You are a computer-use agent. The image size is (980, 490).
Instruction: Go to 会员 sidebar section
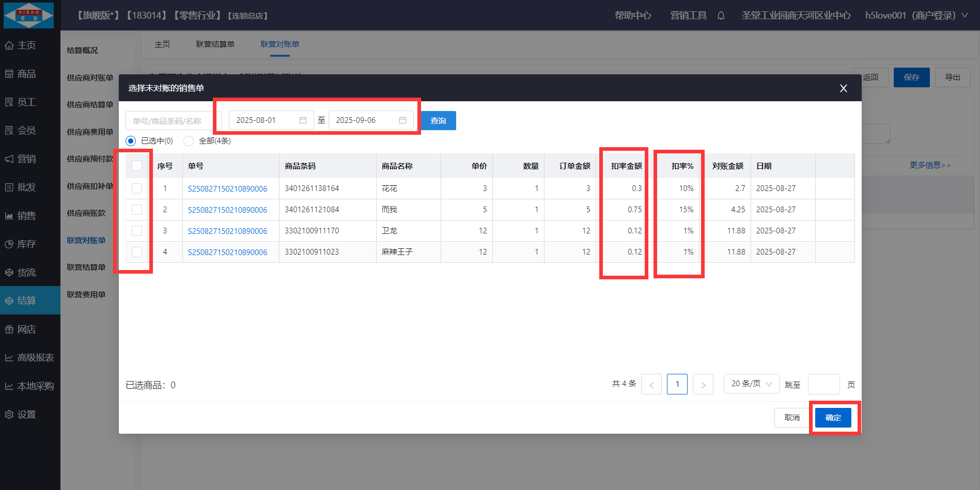pyautogui.click(x=26, y=131)
